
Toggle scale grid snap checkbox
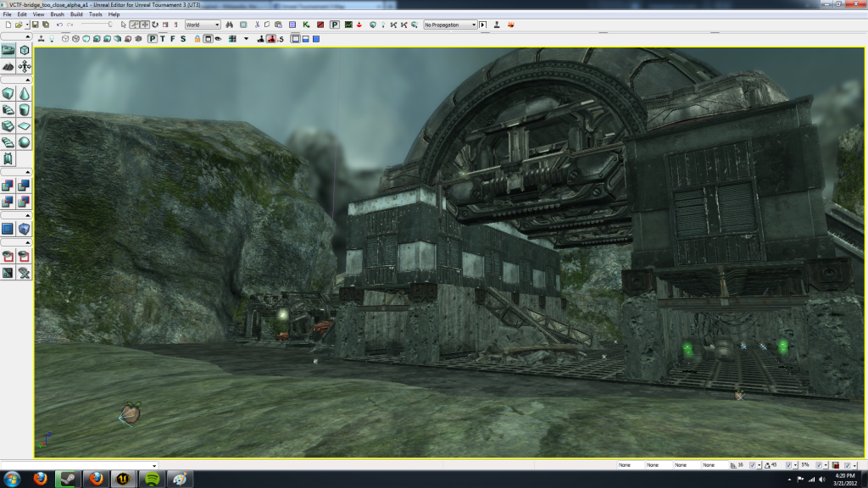point(819,465)
